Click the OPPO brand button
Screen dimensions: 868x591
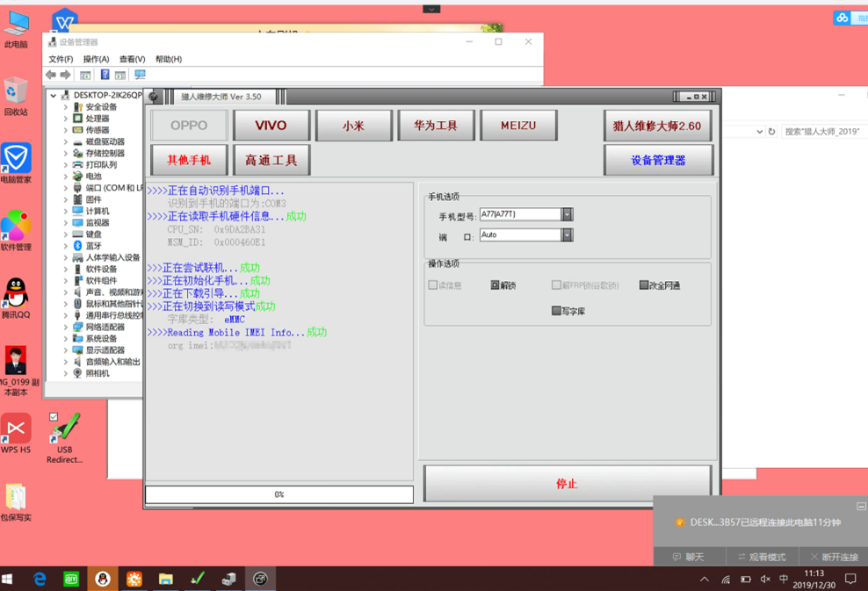(189, 126)
